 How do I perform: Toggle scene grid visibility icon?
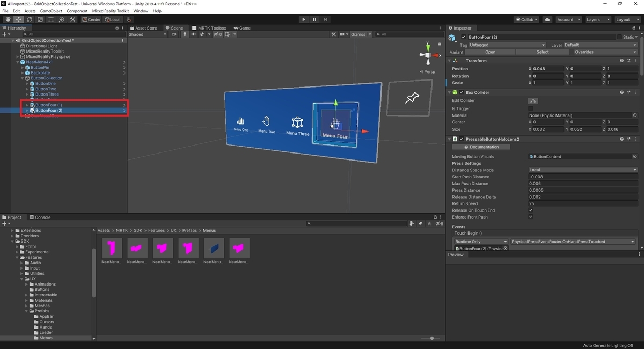(228, 34)
